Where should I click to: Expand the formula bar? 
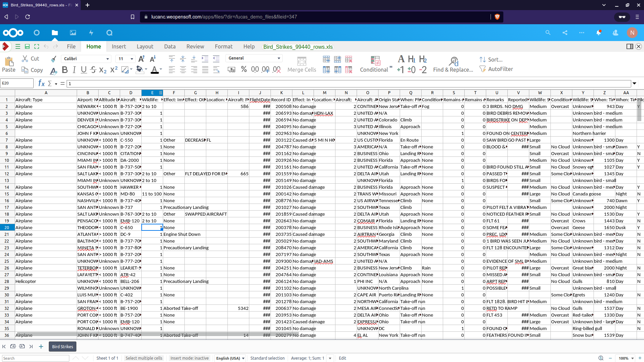pyautogui.click(x=634, y=83)
